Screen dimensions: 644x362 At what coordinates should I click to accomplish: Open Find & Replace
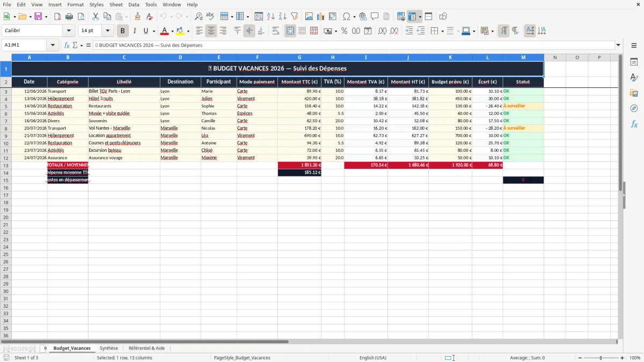coord(199,17)
